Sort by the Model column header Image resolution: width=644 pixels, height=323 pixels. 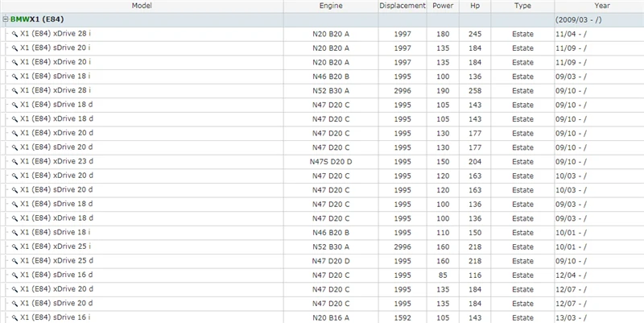pos(142,6)
